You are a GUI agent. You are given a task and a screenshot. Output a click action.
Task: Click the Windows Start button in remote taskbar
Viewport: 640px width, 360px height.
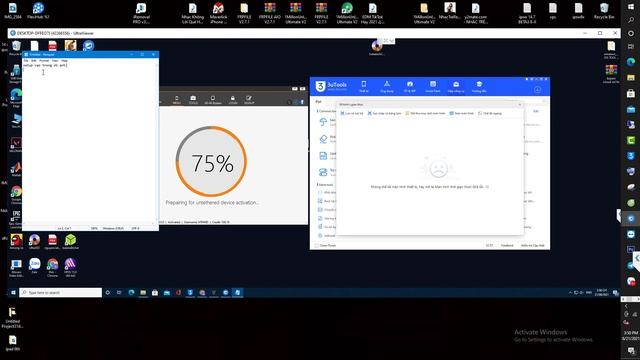[13, 292]
